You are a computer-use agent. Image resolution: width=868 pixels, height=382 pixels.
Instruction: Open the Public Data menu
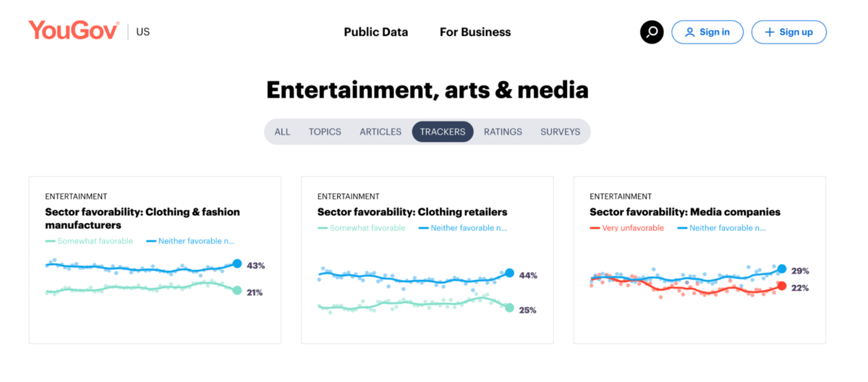click(x=375, y=32)
